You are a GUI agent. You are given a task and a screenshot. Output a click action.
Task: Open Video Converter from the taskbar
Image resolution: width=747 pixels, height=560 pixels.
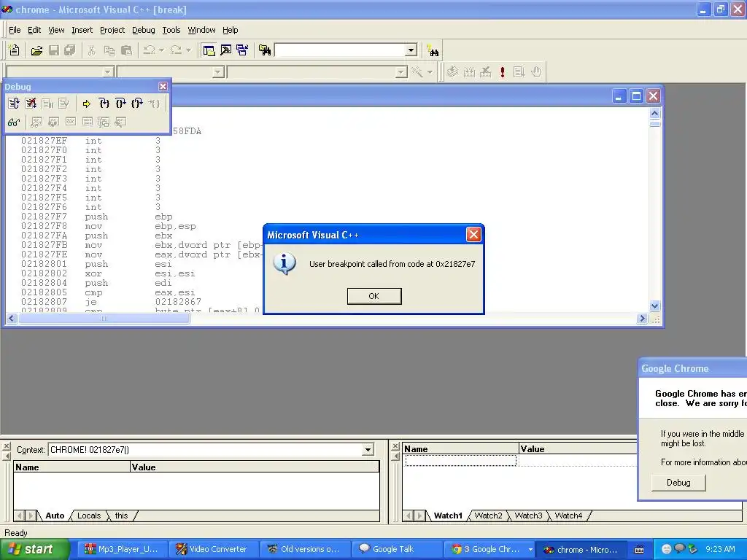[x=214, y=550]
